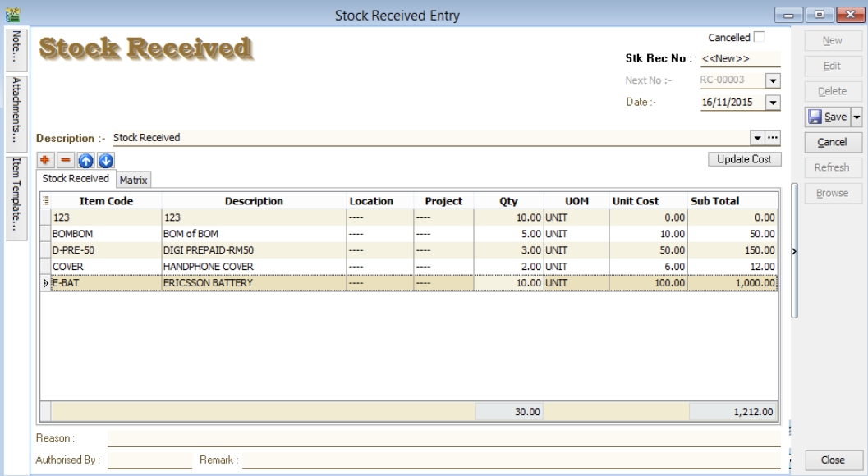Viewport: 868px width, 476px height.
Task: Expand the side panel arrow at right
Action: click(794, 251)
